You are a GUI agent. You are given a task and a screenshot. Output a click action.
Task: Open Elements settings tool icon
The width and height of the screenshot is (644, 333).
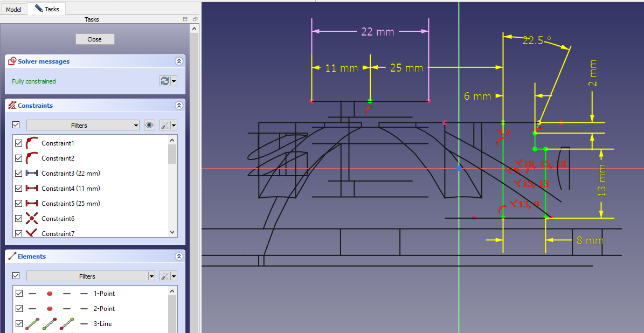(165, 276)
